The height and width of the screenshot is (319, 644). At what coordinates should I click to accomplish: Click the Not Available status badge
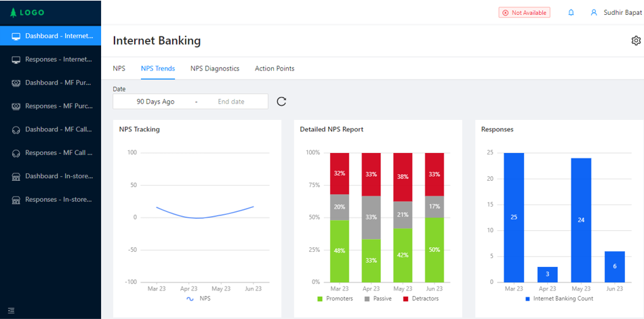[524, 12]
